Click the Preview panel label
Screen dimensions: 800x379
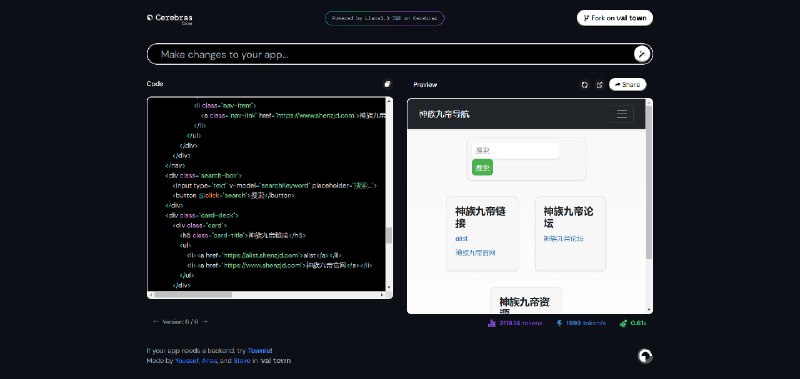(425, 85)
